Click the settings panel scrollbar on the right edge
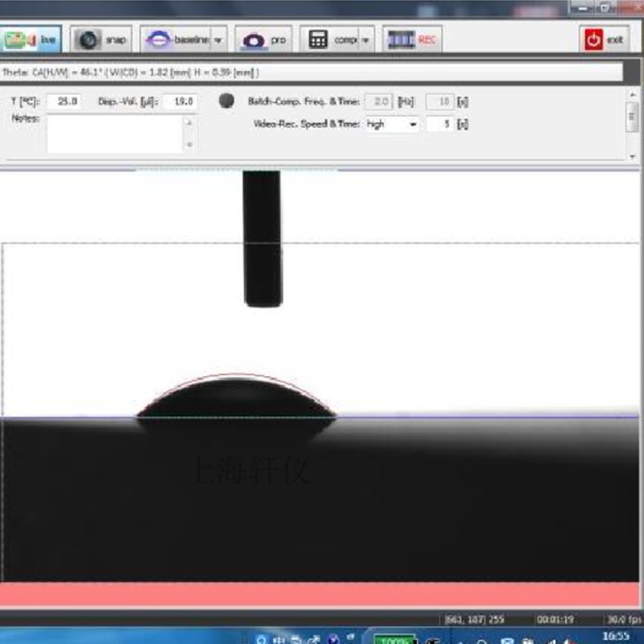The width and height of the screenshot is (644, 644). click(632, 117)
